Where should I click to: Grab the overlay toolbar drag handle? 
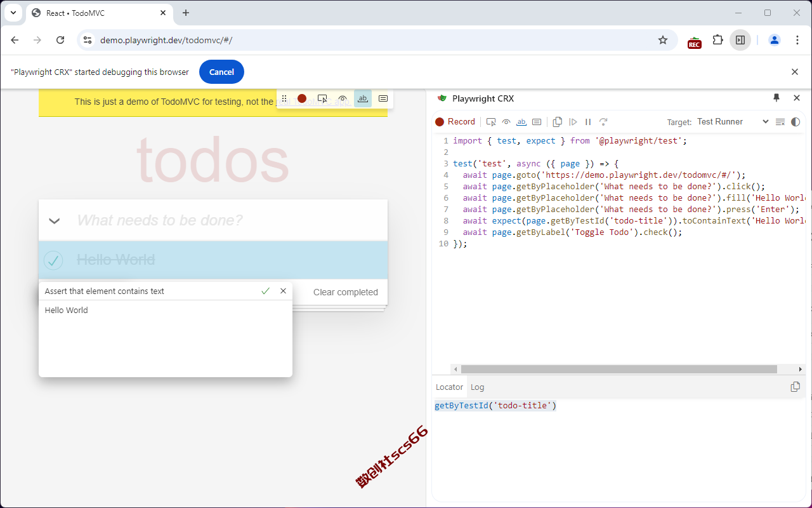[x=284, y=98]
